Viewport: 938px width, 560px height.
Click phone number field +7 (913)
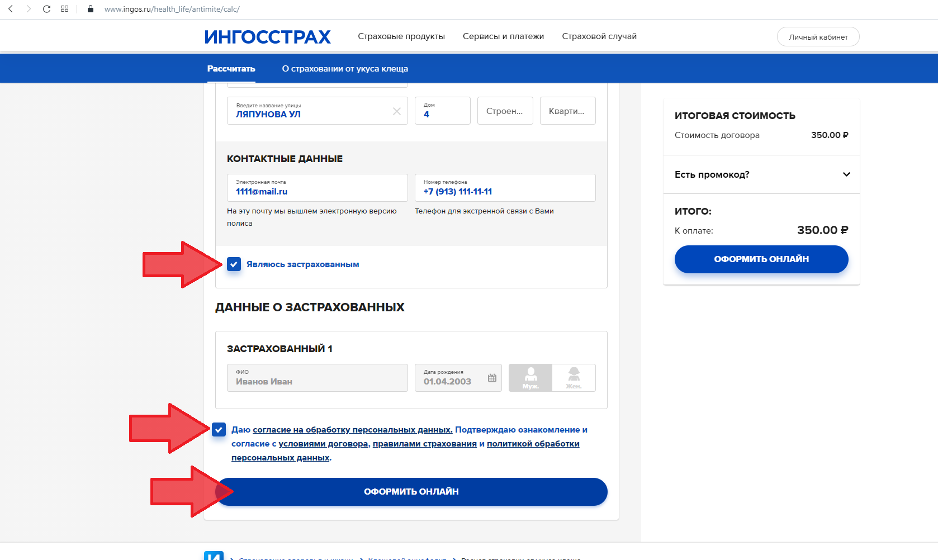point(505,188)
